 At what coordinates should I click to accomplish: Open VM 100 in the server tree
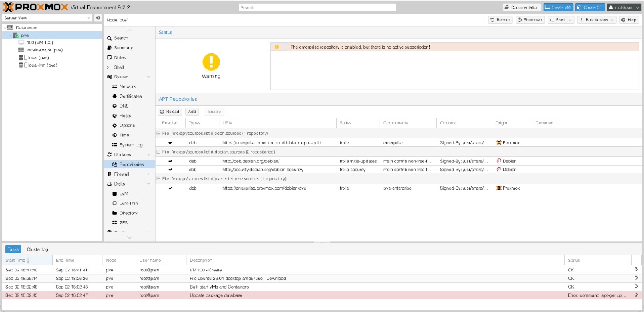(39, 43)
